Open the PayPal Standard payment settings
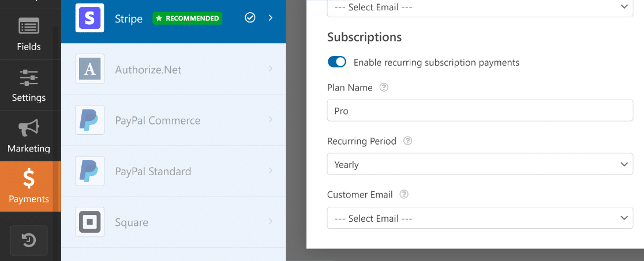This screenshot has width=644, height=261. click(x=173, y=171)
